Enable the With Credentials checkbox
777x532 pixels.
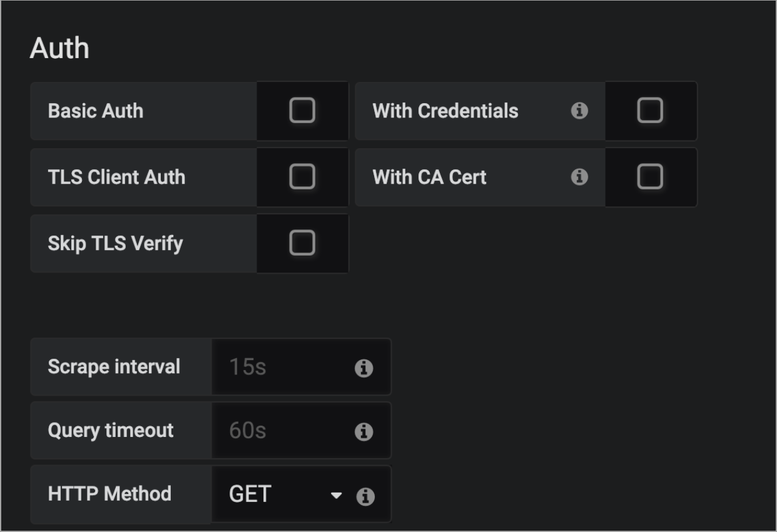coord(650,111)
